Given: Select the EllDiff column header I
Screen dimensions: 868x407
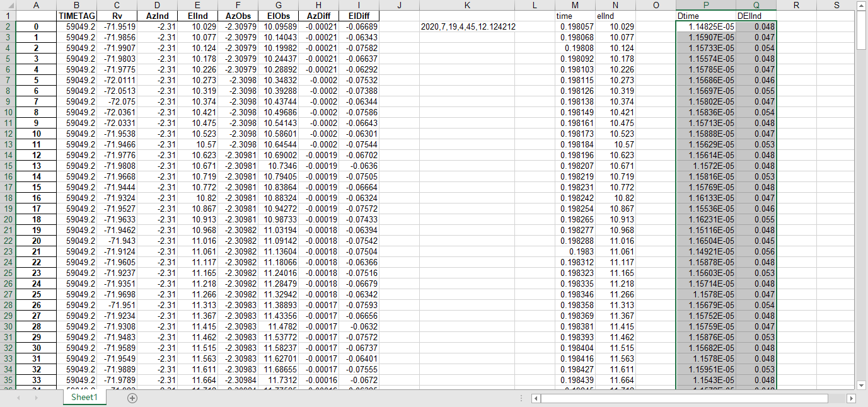Looking at the screenshot, I should click(x=359, y=6).
